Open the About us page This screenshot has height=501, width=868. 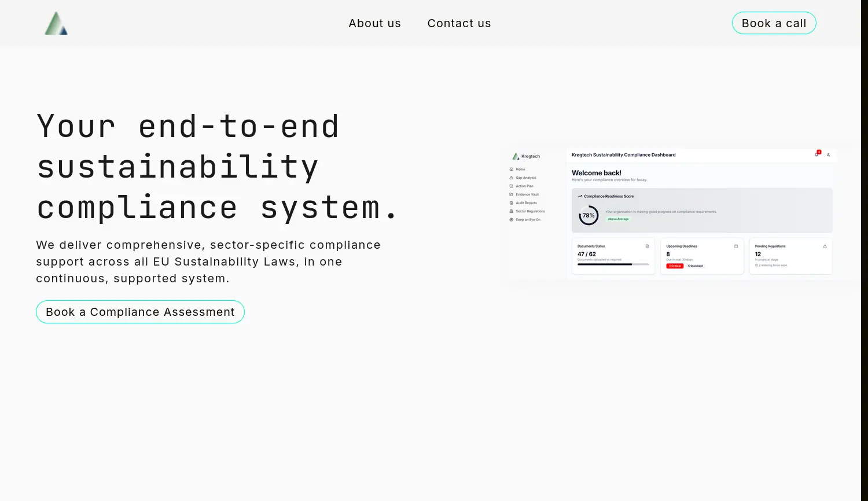374,23
